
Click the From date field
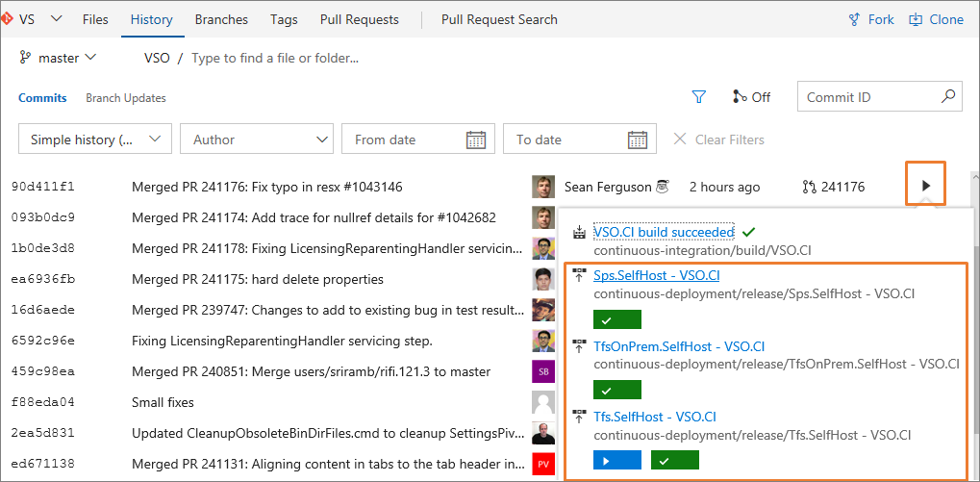(x=418, y=139)
